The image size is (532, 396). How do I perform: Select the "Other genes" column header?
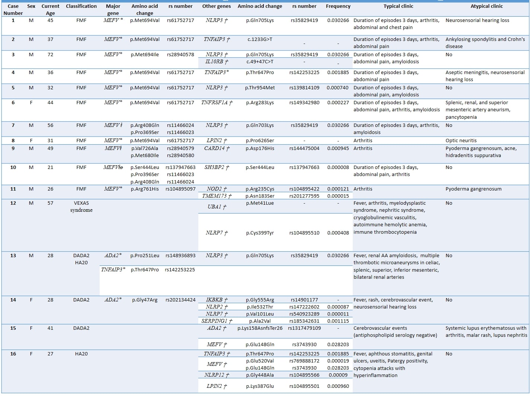tap(217, 6)
